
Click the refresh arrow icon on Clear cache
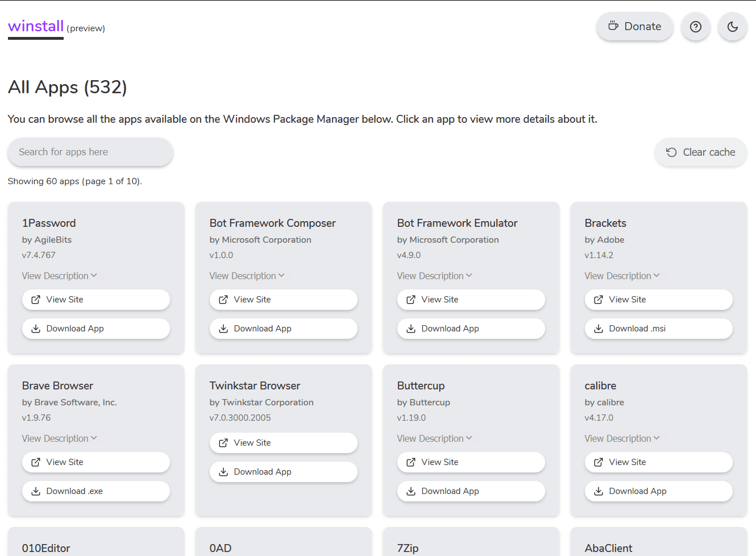[671, 152]
